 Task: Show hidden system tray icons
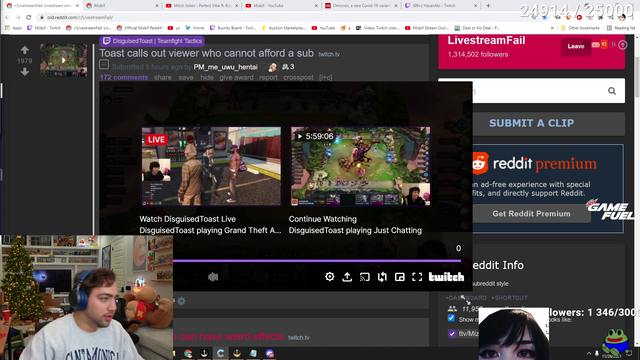coord(589,353)
